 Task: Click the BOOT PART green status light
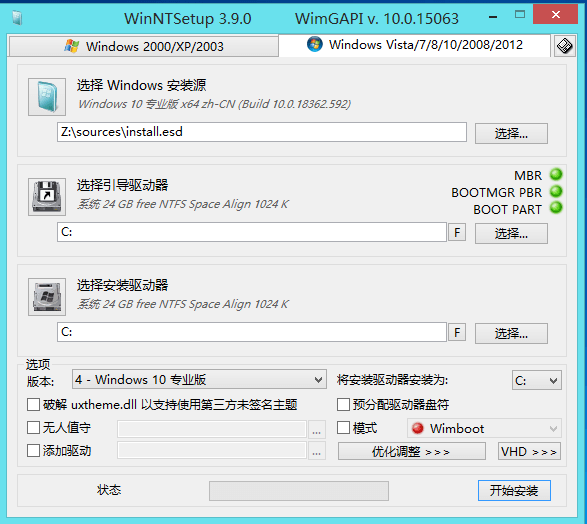pyautogui.click(x=556, y=208)
